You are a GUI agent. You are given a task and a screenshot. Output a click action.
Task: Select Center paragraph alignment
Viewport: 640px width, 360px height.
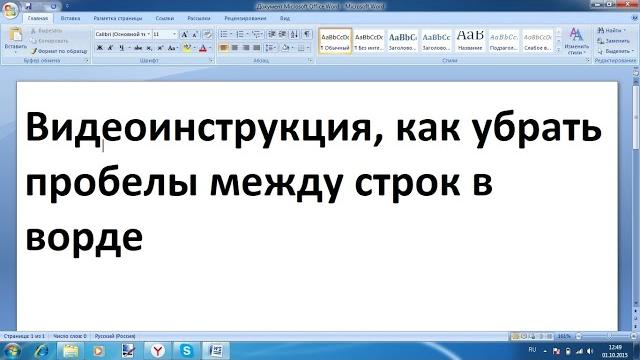(x=235, y=48)
